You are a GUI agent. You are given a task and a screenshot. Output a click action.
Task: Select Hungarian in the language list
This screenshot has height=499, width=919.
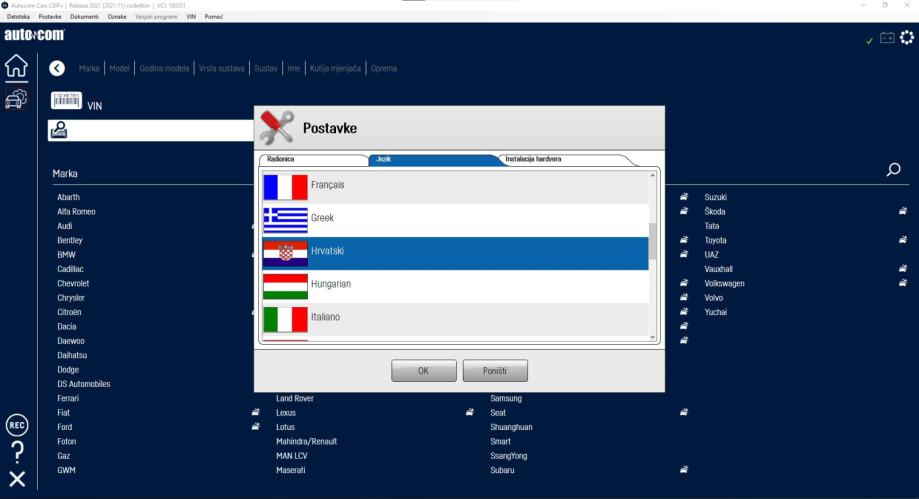coord(455,286)
